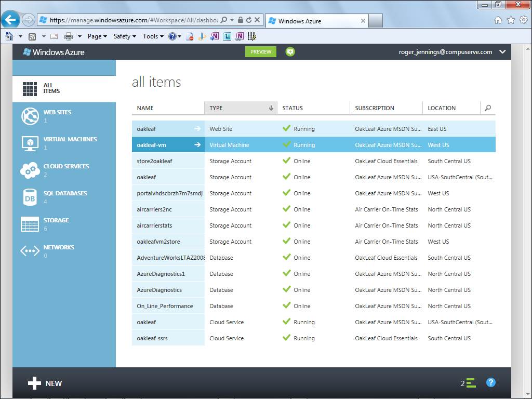Click the Home icon in command bar
Screen dimensions: 532x399
[x=9, y=36]
